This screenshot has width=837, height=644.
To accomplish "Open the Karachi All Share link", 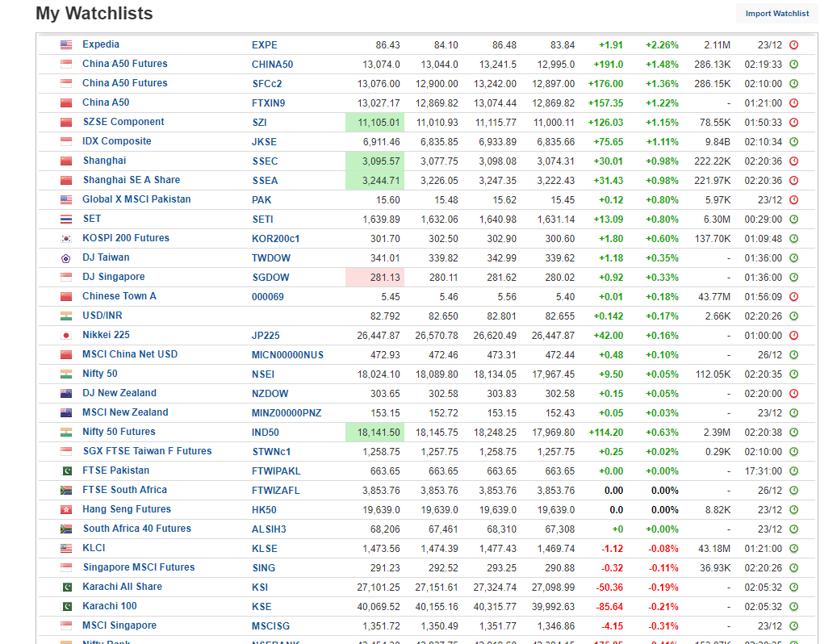I will coord(122,587).
